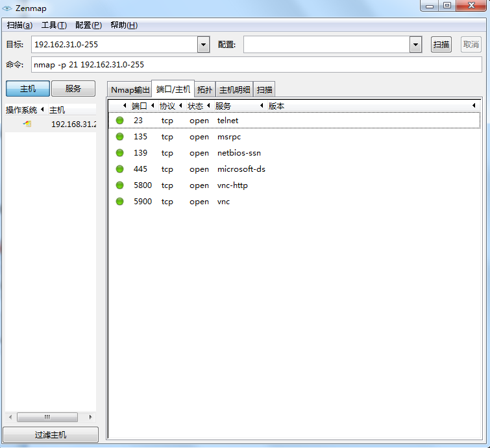
Task: Click the OS icon beside host 192.168.31.2
Action: 27,124
